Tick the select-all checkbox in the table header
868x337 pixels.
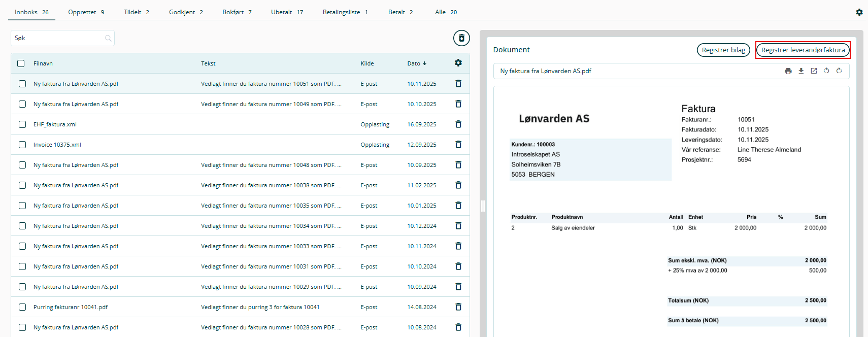[21, 63]
